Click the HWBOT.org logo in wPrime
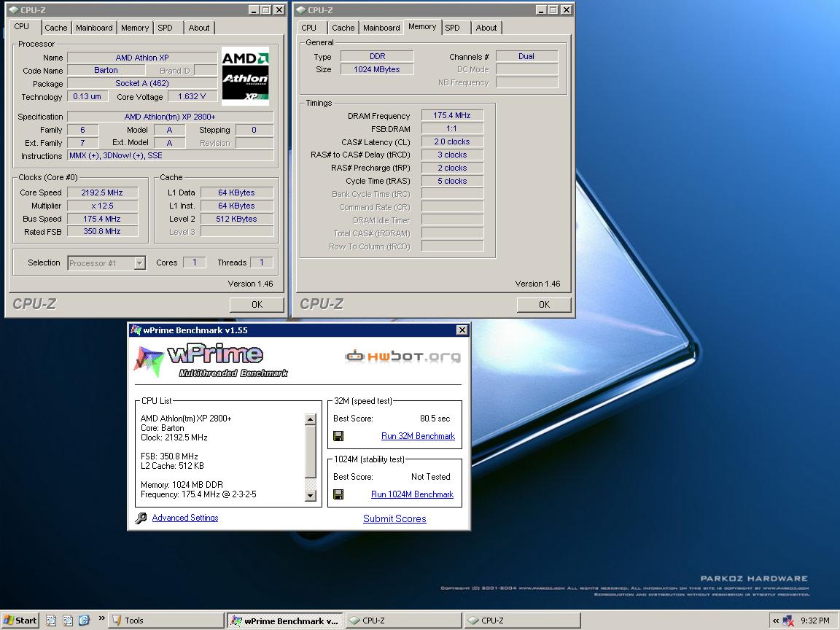 pos(402,357)
